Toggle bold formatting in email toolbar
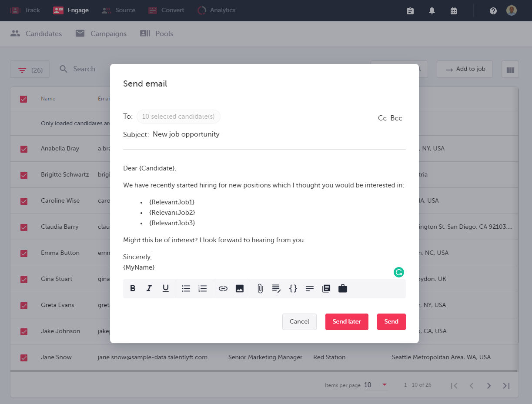 coord(133,288)
